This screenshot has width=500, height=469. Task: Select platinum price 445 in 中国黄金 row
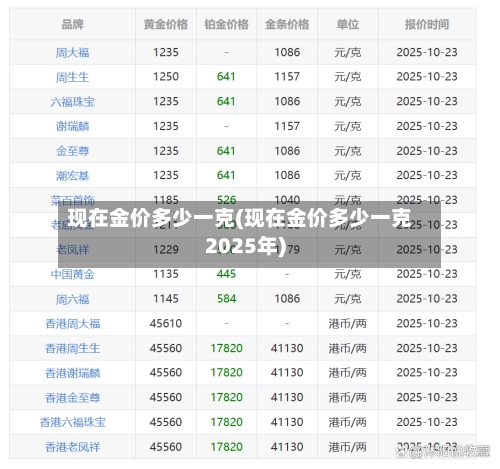point(226,274)
